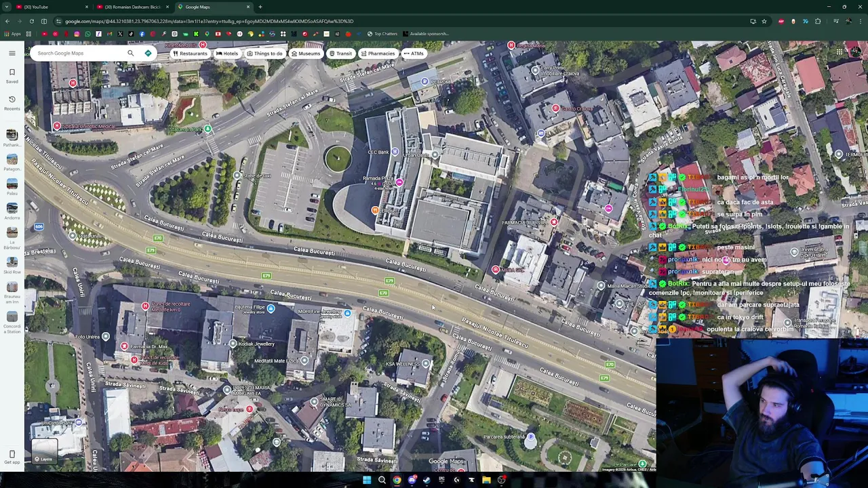
Task: Click the Ramada Plaza hotel pin
Action: pos(399,182)
